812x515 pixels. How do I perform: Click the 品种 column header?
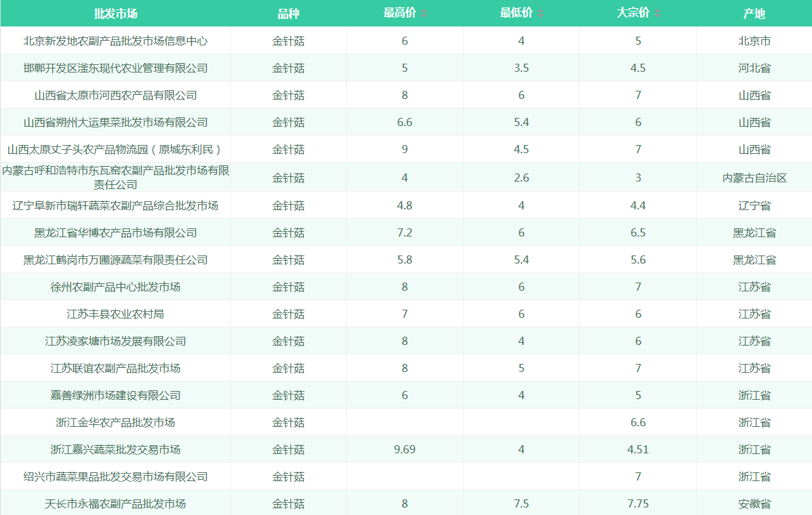(289, 14)
